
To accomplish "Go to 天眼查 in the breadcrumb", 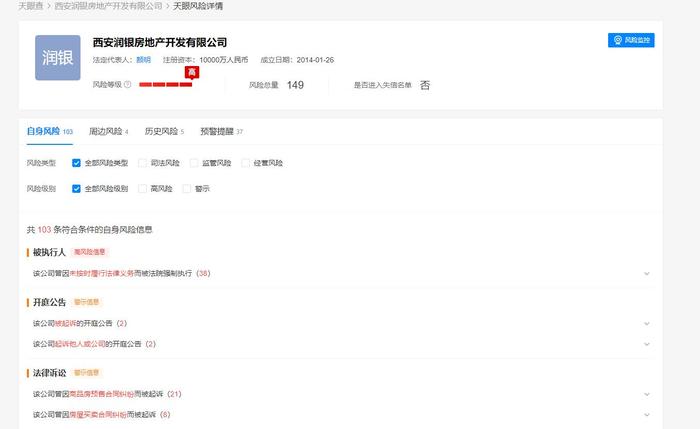I will (31, 6).
